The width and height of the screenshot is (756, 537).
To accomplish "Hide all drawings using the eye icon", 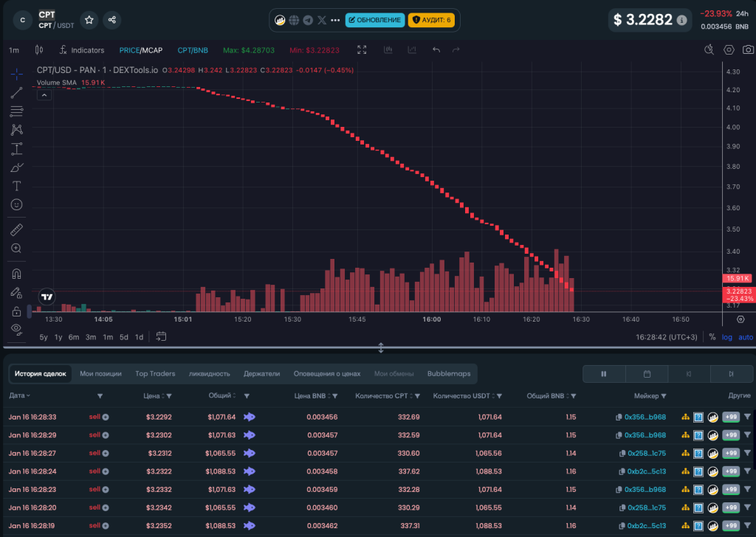I will coord(16,328).
